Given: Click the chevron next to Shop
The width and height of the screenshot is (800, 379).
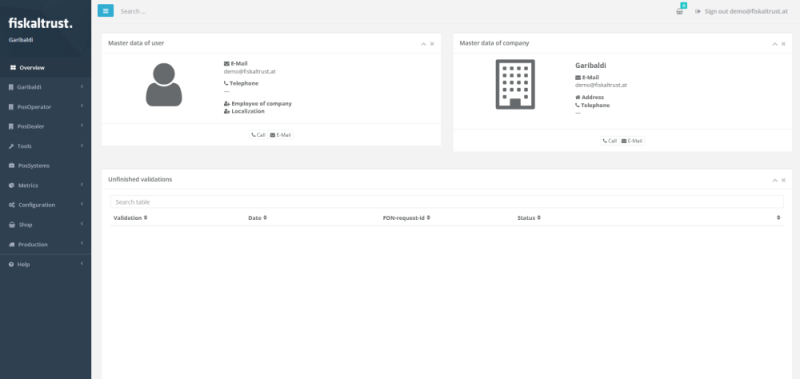Looking at the screenshot, I should click(x=82, y=224).
